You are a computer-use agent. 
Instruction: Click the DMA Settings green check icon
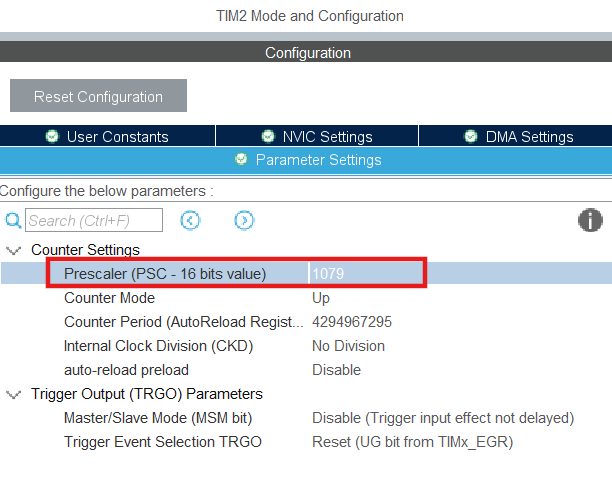[471, 137]
